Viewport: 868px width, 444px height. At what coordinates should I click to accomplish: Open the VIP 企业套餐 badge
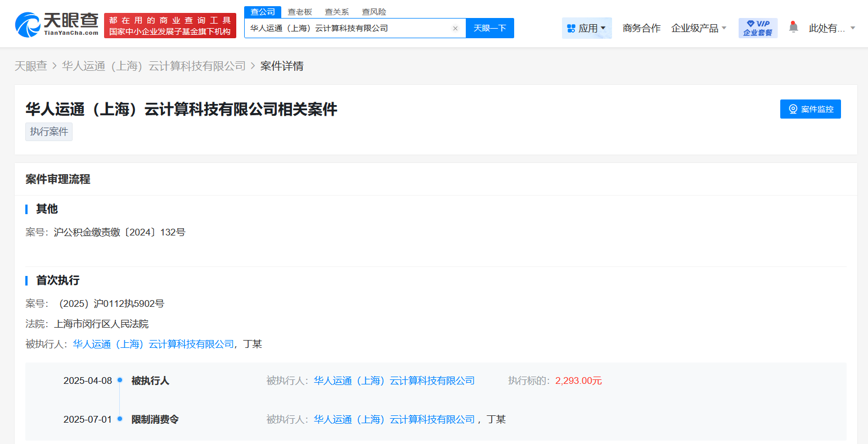click(758, 28)
